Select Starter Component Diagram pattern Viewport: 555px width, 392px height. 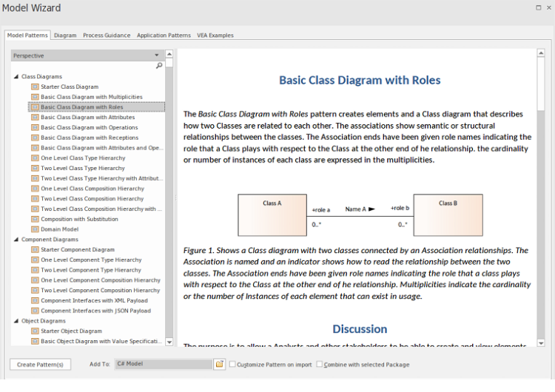point(78,250)
